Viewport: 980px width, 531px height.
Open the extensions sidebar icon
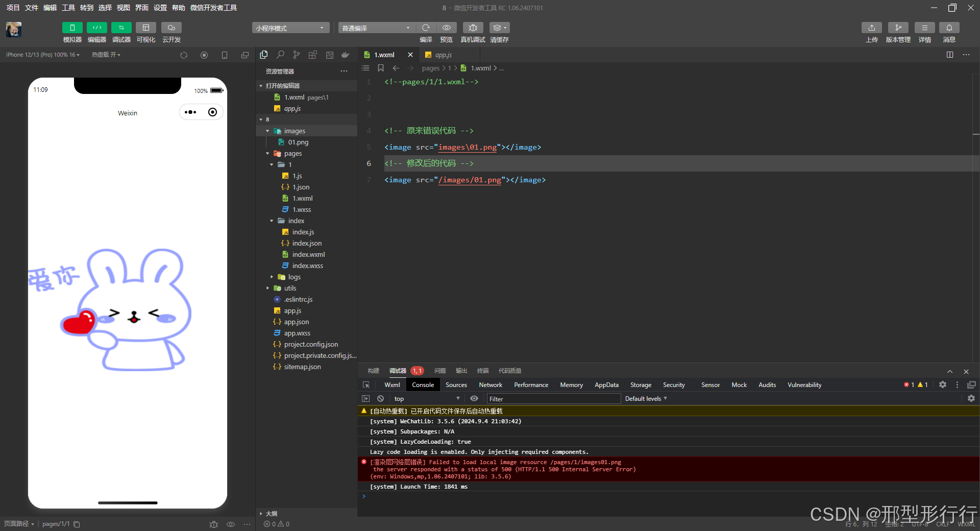tap(313, 55)
